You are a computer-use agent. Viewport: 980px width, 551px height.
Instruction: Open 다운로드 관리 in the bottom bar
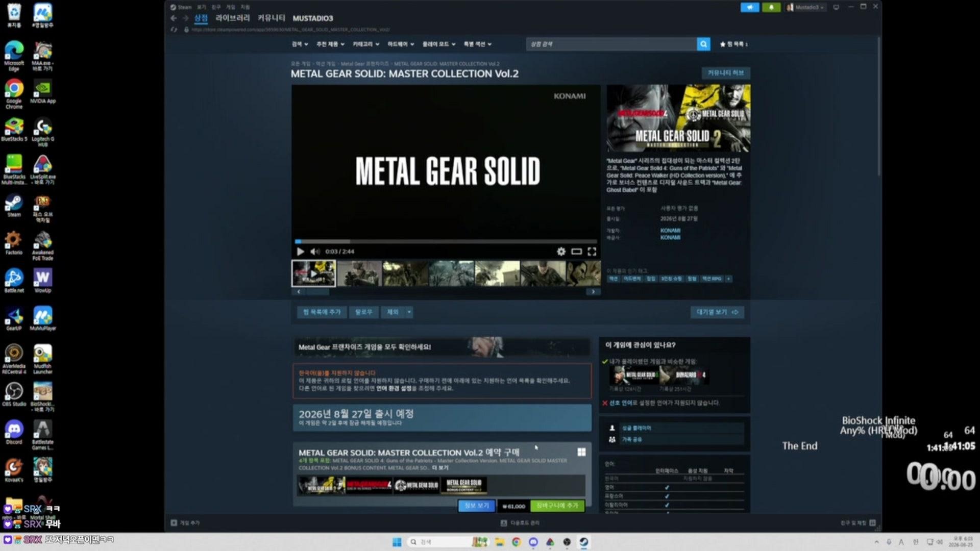coord(520,523)
